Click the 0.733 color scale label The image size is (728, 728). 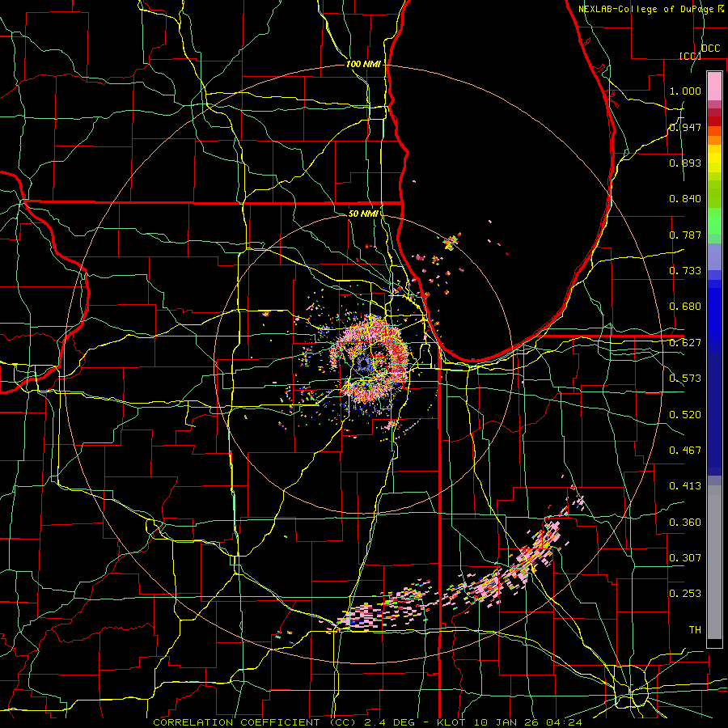(685, 271)
